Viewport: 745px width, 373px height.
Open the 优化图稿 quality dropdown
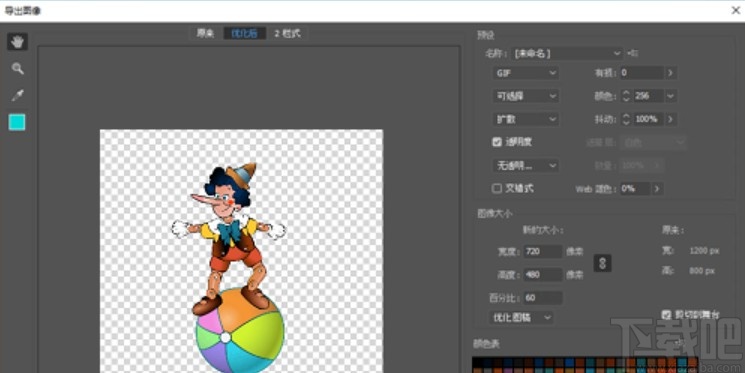(x=522, y=317)
